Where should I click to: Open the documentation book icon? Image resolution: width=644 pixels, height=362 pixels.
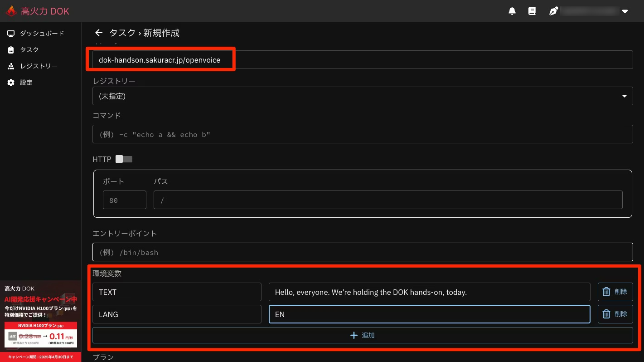(532, 11)
